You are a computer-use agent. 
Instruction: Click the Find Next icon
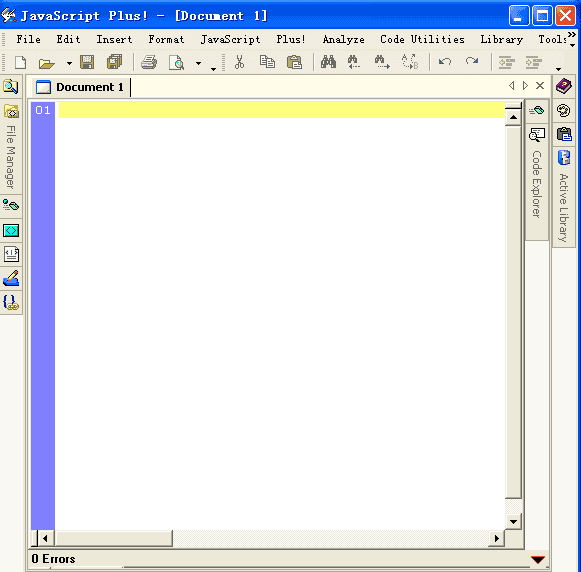(x=382, y=62)
